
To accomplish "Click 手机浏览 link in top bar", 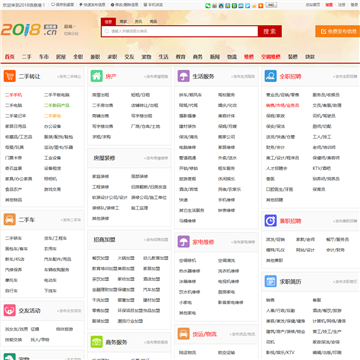I will [x=153, y=5].
